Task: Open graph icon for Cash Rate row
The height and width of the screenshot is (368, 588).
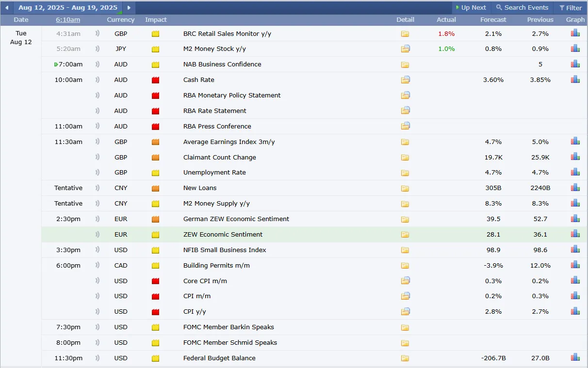Action: click(575, 80)
